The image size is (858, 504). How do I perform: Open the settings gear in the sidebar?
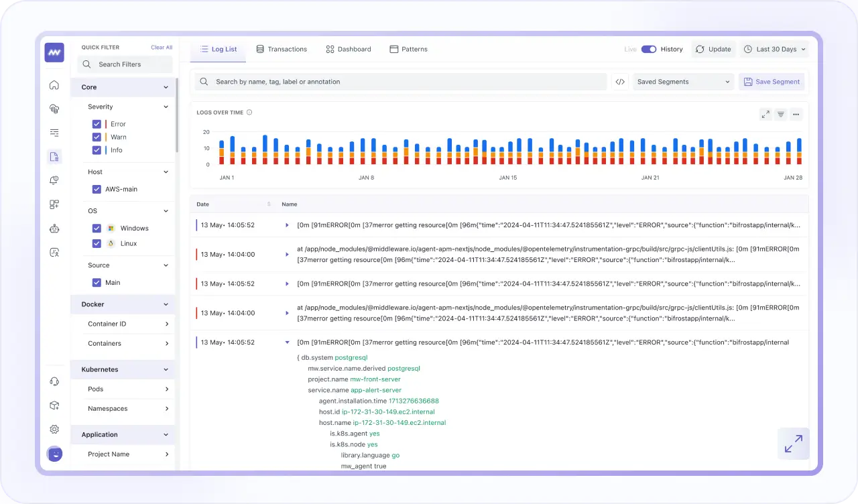(54, 429)
